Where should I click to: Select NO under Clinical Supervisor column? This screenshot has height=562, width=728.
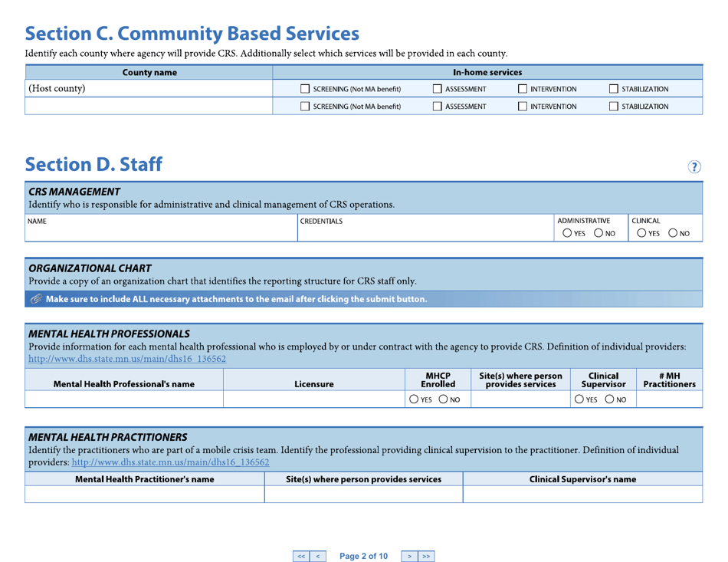click(x=610, y=399)
